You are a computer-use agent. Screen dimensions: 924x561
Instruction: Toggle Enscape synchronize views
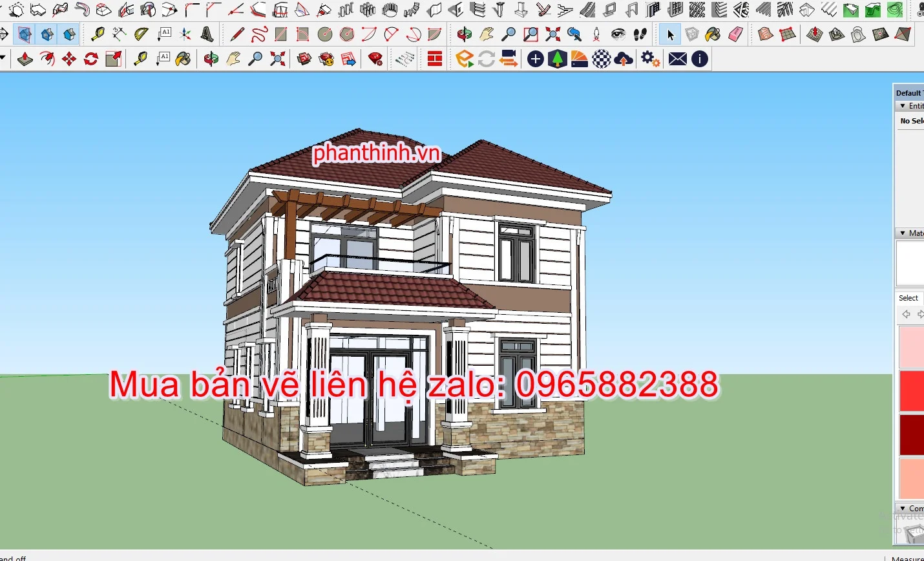[x=509, y=59]
